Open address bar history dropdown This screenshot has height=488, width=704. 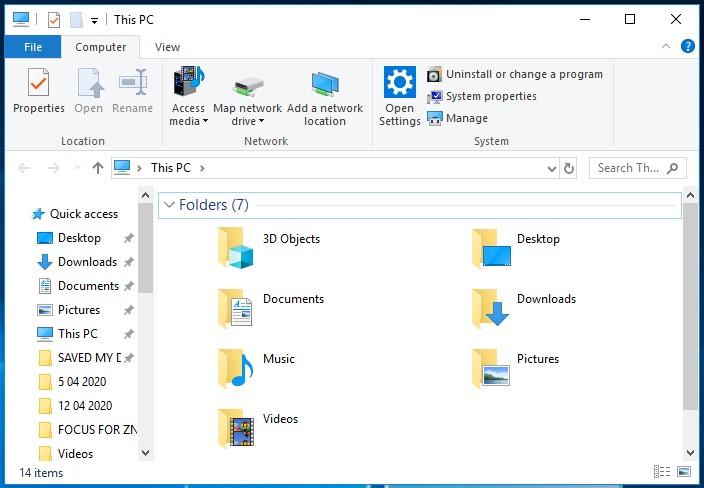point(552,168)
